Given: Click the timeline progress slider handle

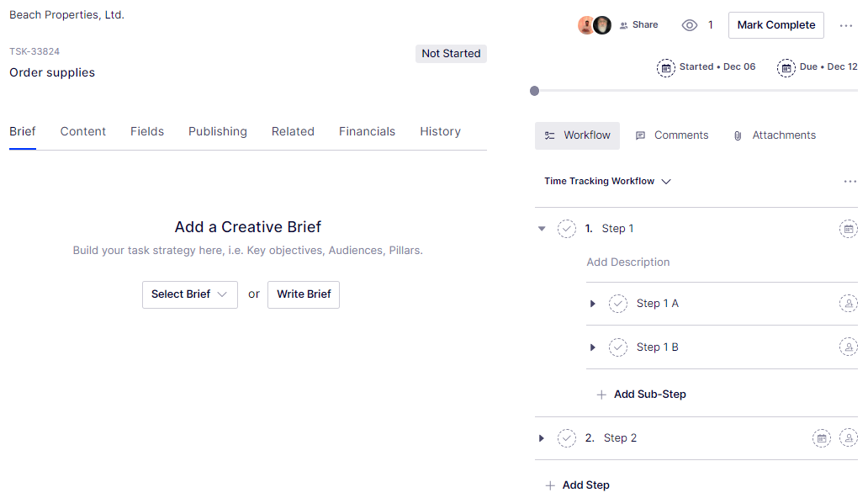Looking at the screenshot, I should (x=535, y=91).
